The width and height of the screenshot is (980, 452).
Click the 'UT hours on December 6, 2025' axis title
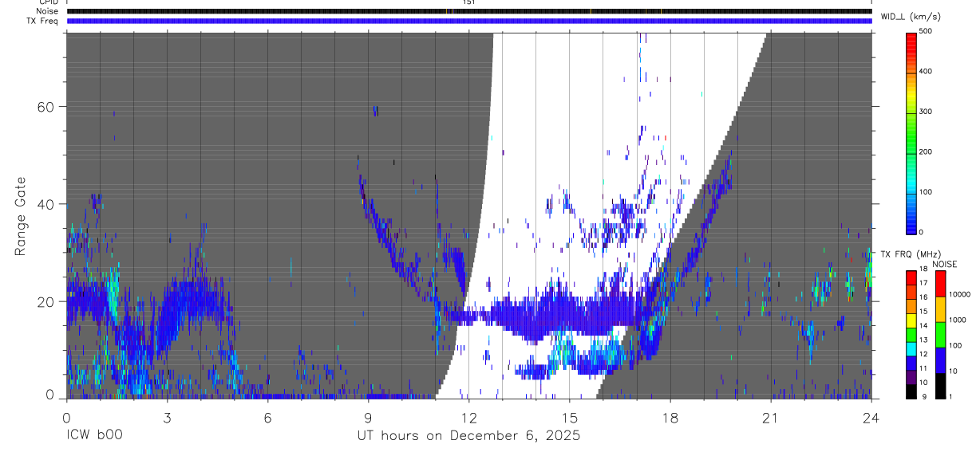[x=468, y=436]
